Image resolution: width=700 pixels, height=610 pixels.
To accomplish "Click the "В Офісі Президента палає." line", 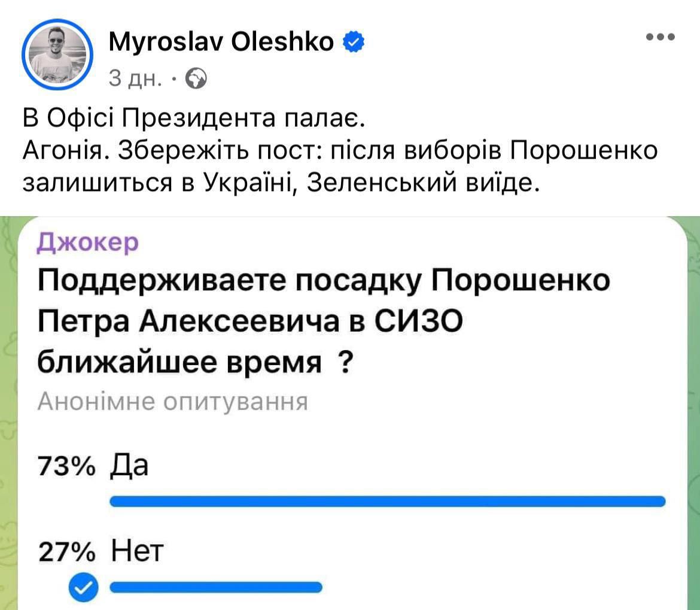I will (193, 119).
